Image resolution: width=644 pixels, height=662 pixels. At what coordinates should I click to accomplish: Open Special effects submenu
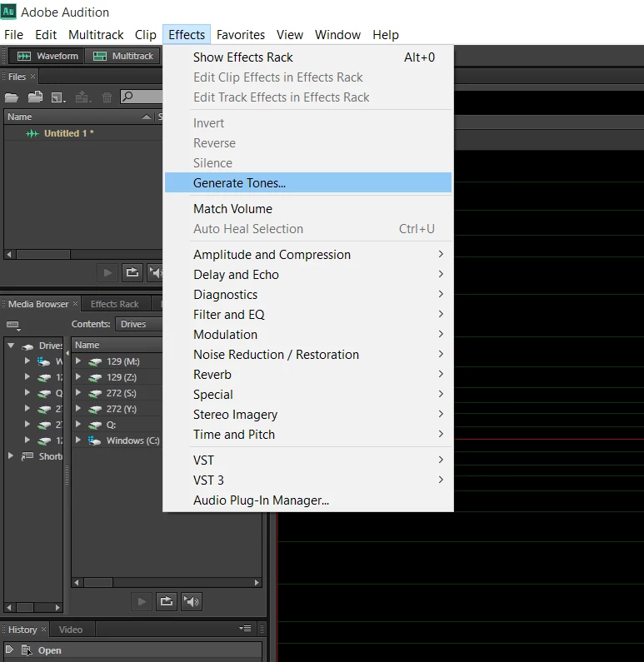coord(308,395)
